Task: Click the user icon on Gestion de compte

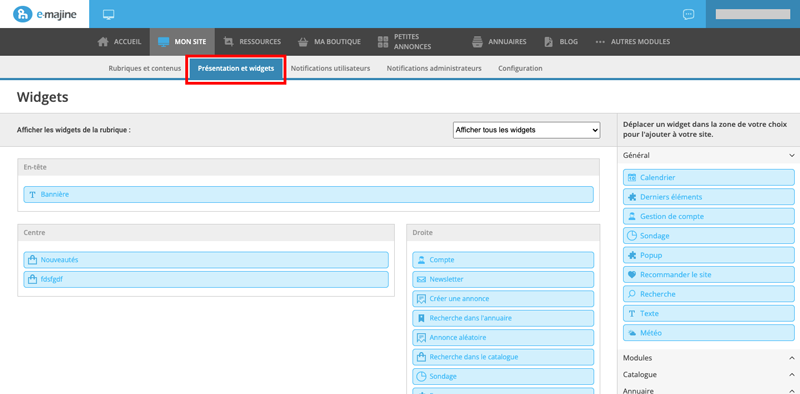Action: click(632, 216)
